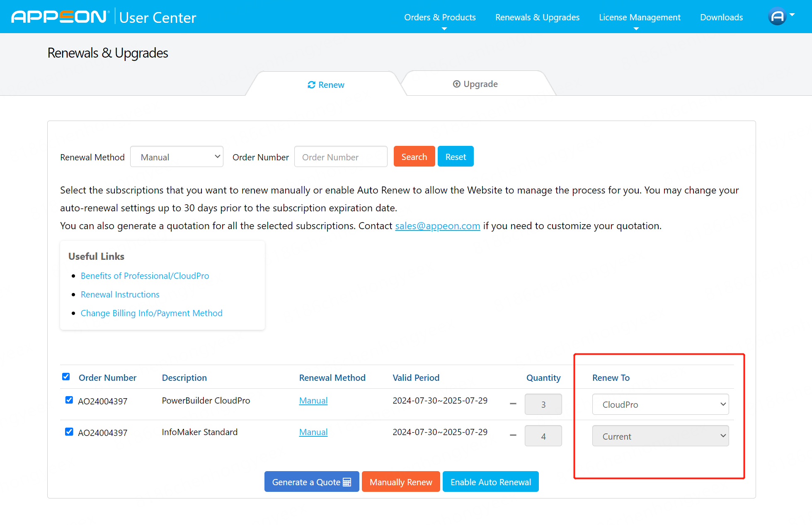Click the Search button
The width and height of the screenshot is (812, 525).
(x=414, y=157)
